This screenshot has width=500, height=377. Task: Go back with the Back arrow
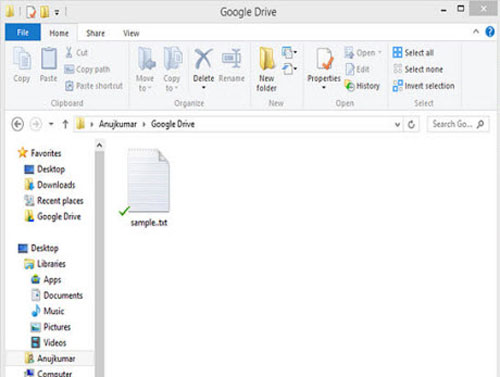[18, 124]
